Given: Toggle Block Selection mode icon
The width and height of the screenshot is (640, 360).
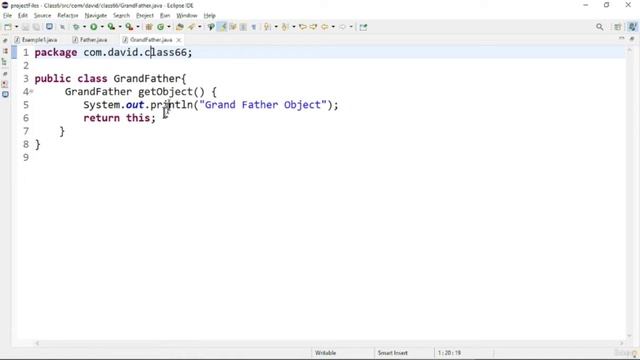Looking at the screenshot, I should pos(243,27).
